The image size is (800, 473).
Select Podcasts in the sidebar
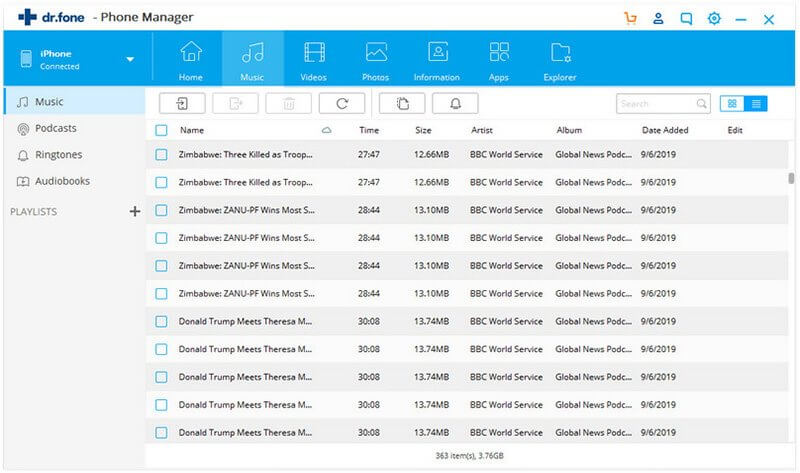[x=74, y=128]
